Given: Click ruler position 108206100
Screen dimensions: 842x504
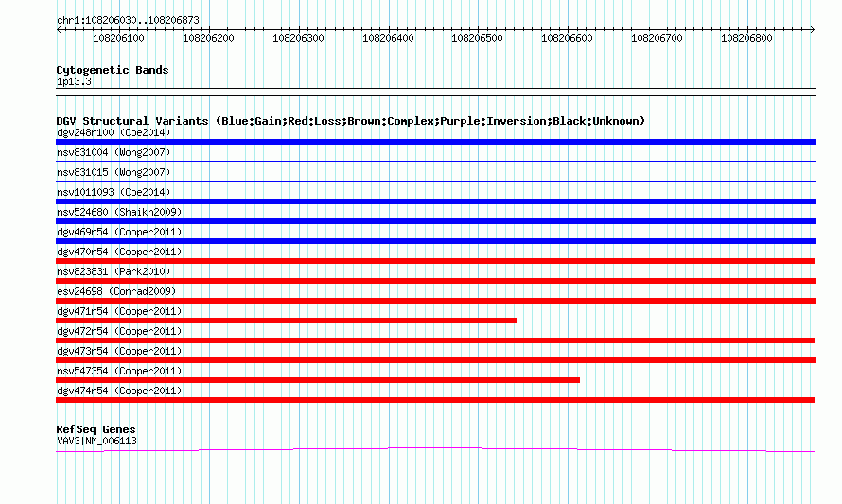Looking at the screenshot, I should tap(118, 38).
